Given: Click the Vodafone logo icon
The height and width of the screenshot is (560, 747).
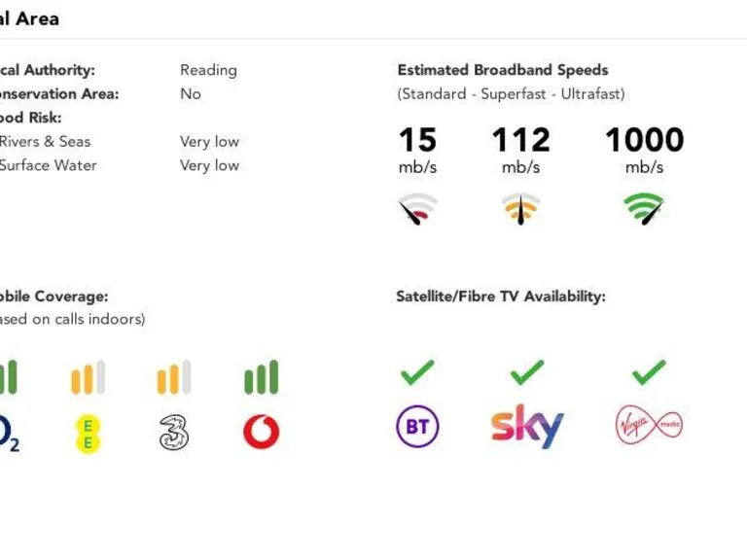Looking at the screenshot, I should 261,432.
